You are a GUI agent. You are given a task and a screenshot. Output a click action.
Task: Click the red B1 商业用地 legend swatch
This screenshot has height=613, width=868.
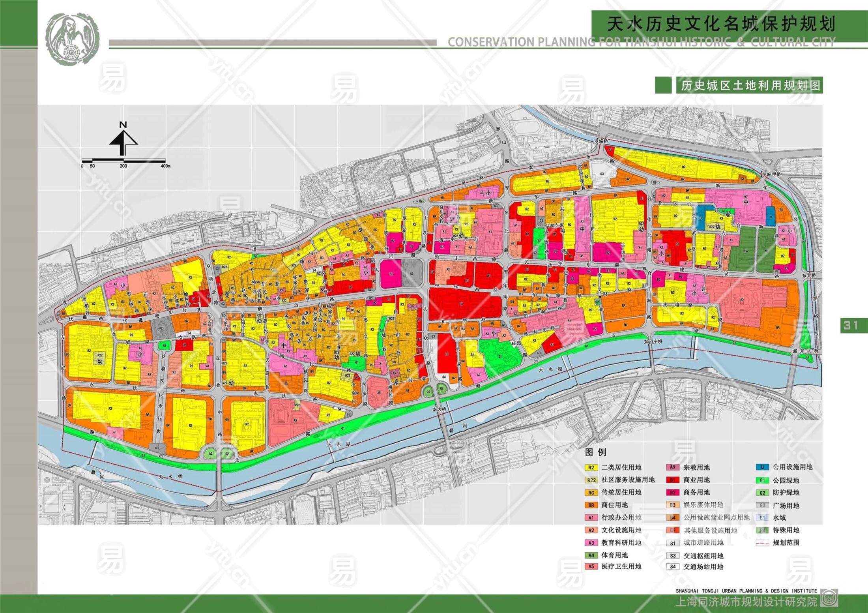[672, 480]
